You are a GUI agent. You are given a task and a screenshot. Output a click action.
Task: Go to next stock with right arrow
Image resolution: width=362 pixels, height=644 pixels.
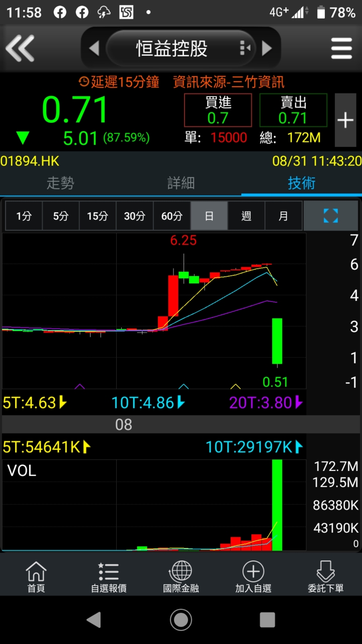[267, 48]
